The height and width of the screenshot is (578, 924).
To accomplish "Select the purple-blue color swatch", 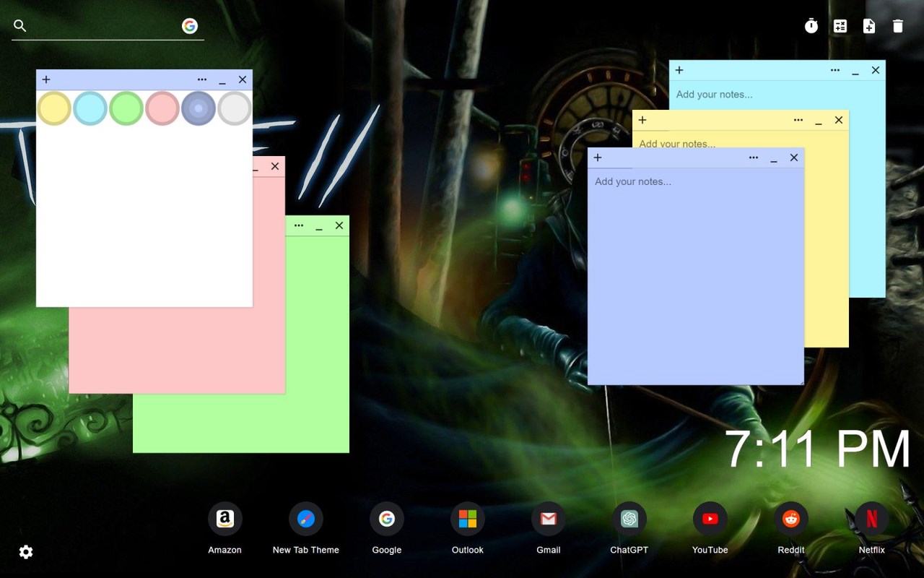I will 199,108.
